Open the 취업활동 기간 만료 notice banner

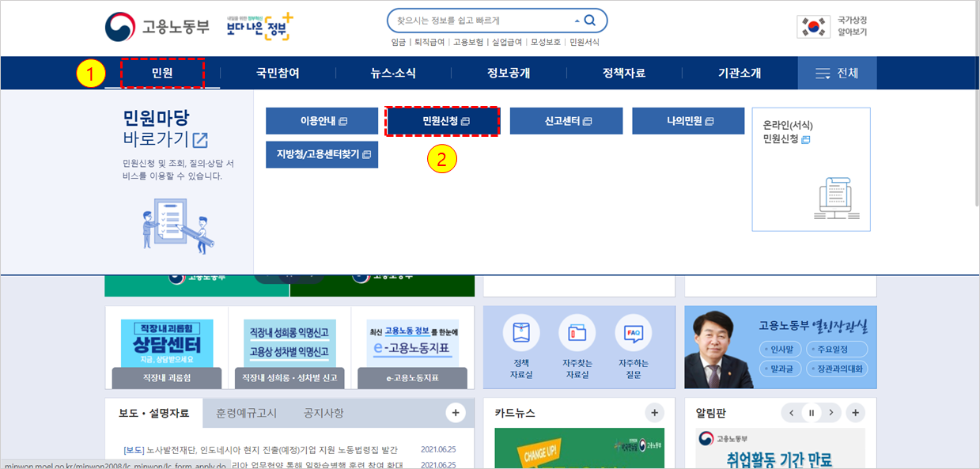point(781,448)
